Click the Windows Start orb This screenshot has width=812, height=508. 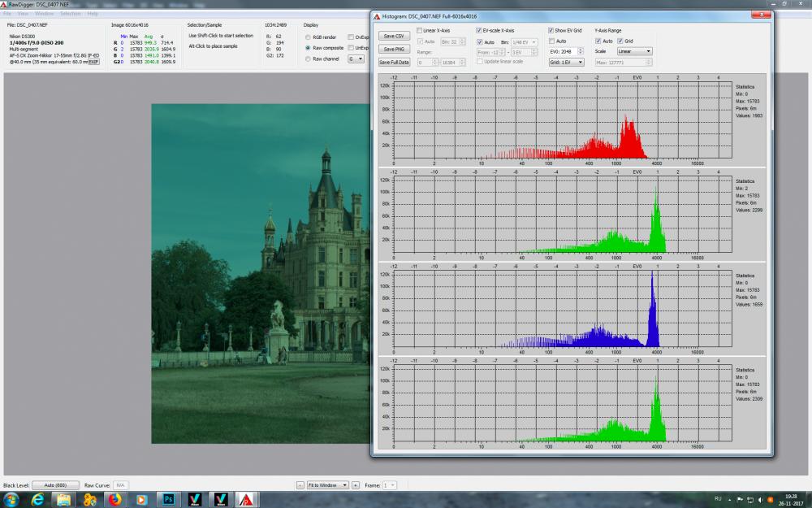(x=11, y=500)
